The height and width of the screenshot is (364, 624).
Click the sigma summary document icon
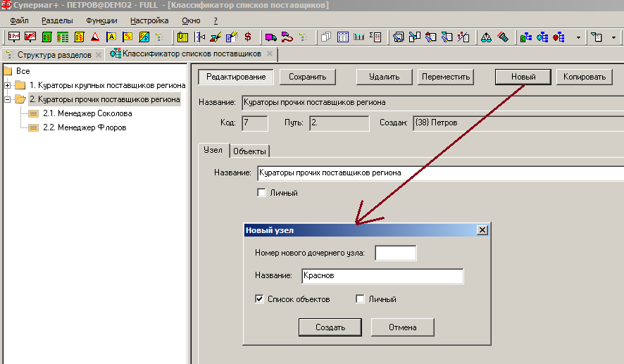(x=375, y=37)
